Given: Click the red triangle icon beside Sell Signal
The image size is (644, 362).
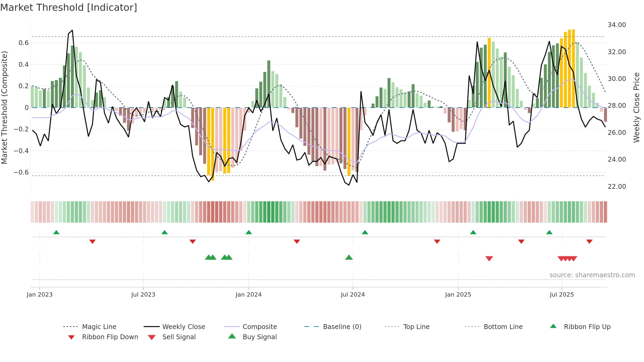Looking at the screenshot, I should coord(152,337).
